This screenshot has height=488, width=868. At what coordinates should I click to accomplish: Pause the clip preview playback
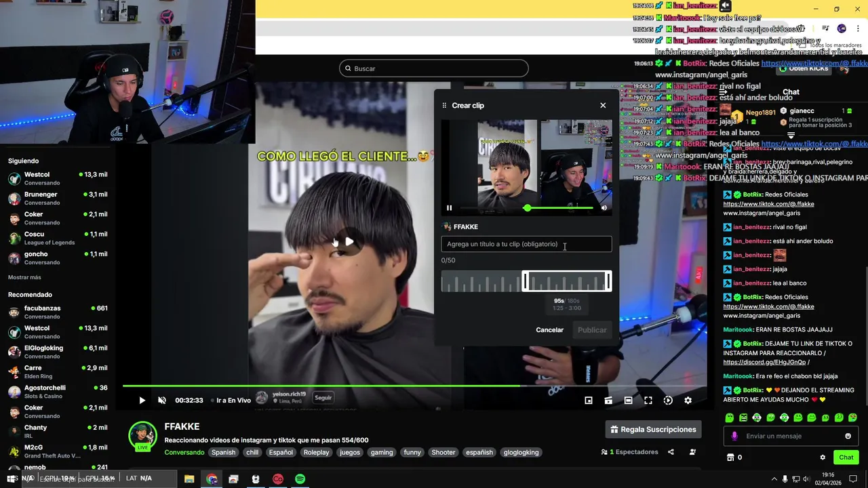[449, 208]
